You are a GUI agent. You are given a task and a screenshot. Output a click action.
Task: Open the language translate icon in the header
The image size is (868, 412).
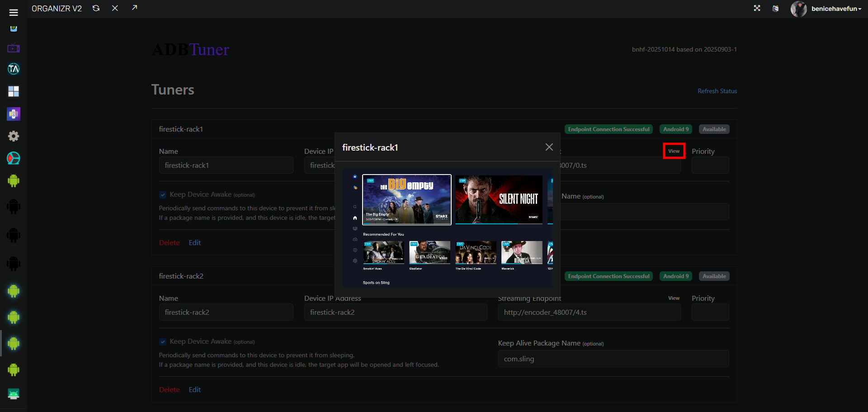point(775,9)
